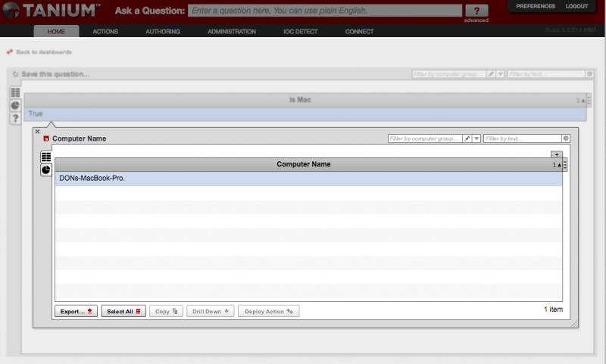Viewport: 606px width, 364px height.
Task: Sort by the Computer Name column header
Action: coord(304,164)
